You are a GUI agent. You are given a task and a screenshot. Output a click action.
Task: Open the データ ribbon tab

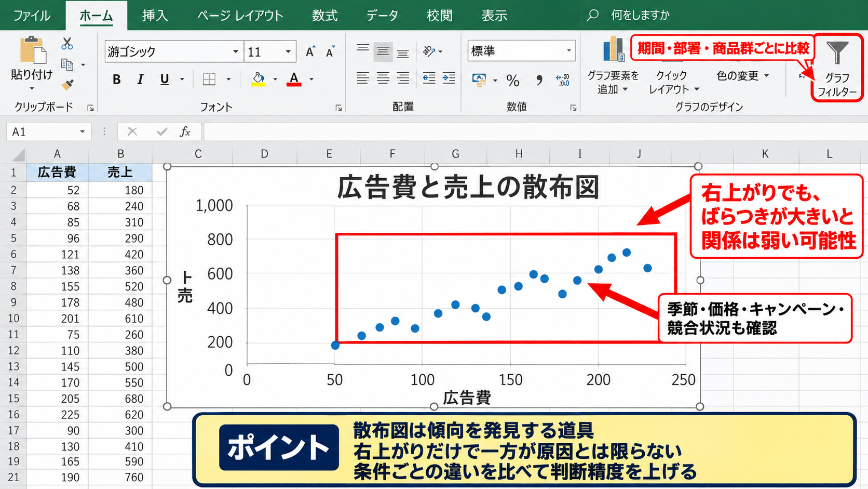point(383,16)
